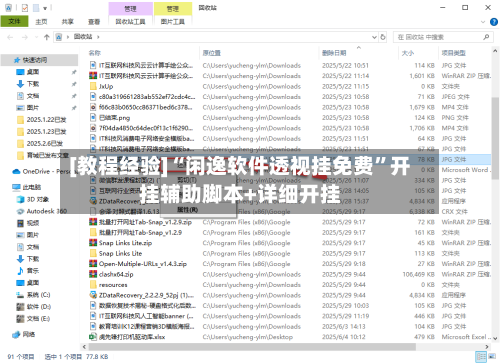Click date cell 2025/6/4 10:12
Screen dimensions: 500x363
(x=344, y=337)
